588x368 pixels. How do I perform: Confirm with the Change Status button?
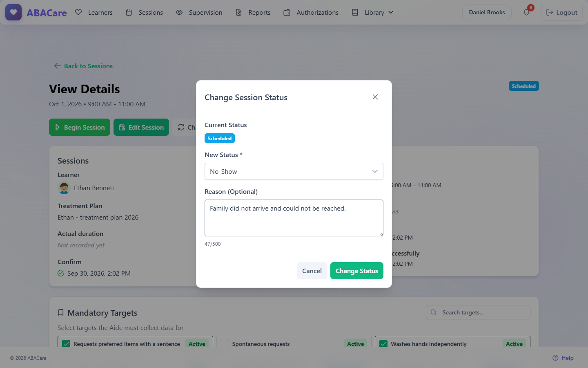(357, 271)
